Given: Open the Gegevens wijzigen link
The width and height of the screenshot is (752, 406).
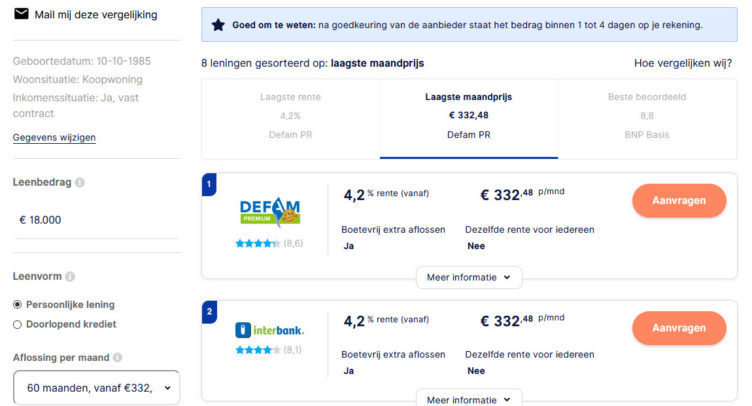Looking at the screenshot, I should click(x=54, y=137).
